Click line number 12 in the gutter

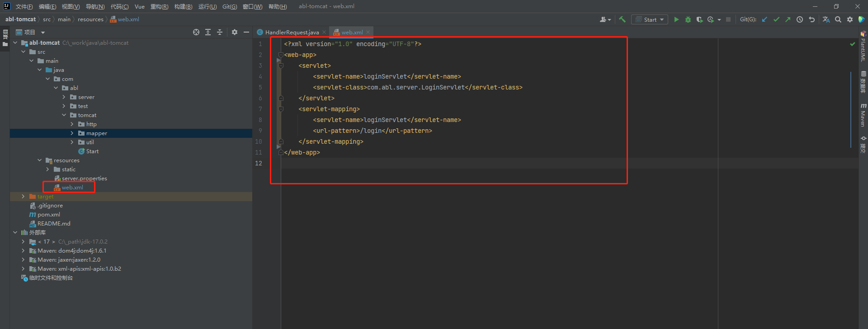point(259,163)
